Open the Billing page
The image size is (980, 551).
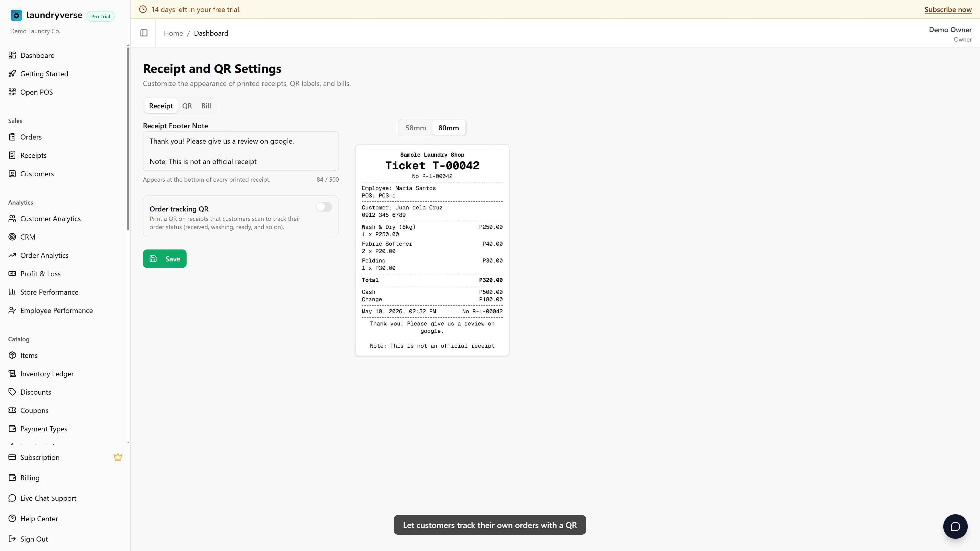[x=30, y=478]
